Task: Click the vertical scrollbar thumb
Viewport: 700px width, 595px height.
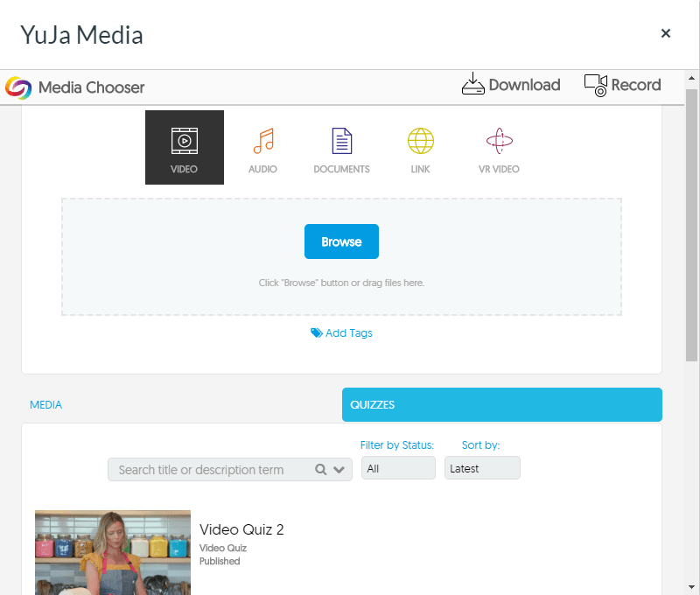Action: point(691,225)
